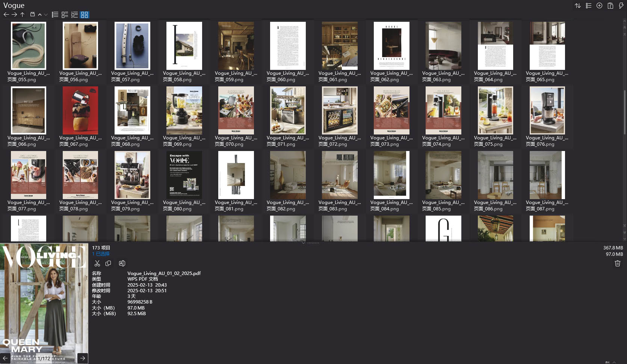
Task: Click the paste clipboard icon top-right
Action: click(x=610, y=6)
